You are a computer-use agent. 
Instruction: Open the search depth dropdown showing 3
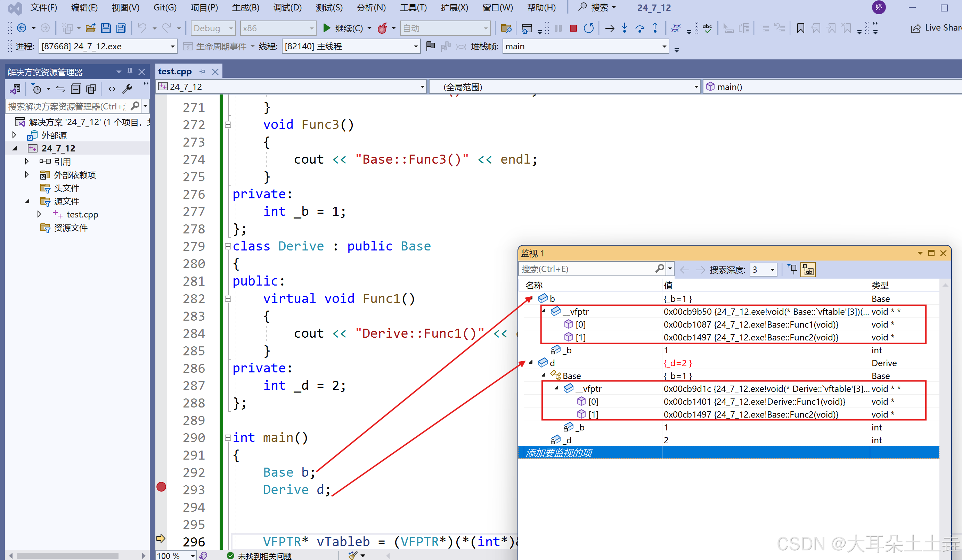pos(764,270)
